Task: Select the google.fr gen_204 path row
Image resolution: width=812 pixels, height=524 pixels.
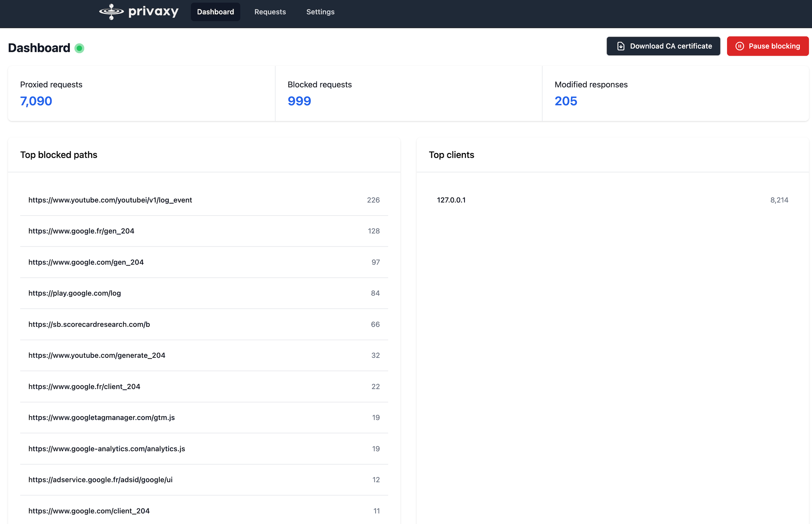Action: 81,231
